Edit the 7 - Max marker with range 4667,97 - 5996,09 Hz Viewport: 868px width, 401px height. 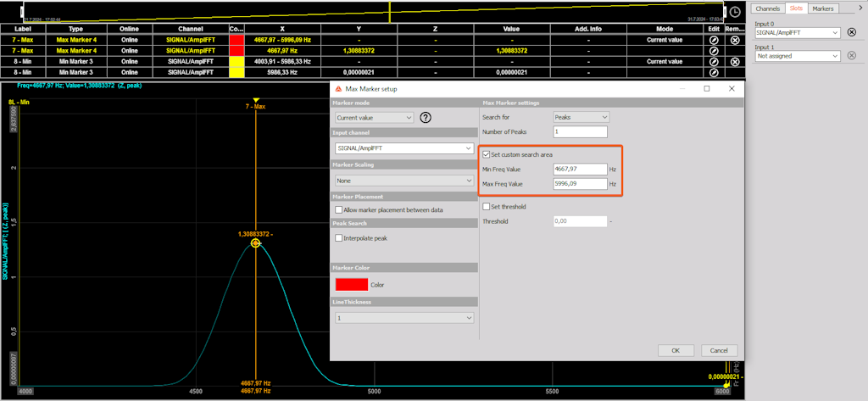714,40
